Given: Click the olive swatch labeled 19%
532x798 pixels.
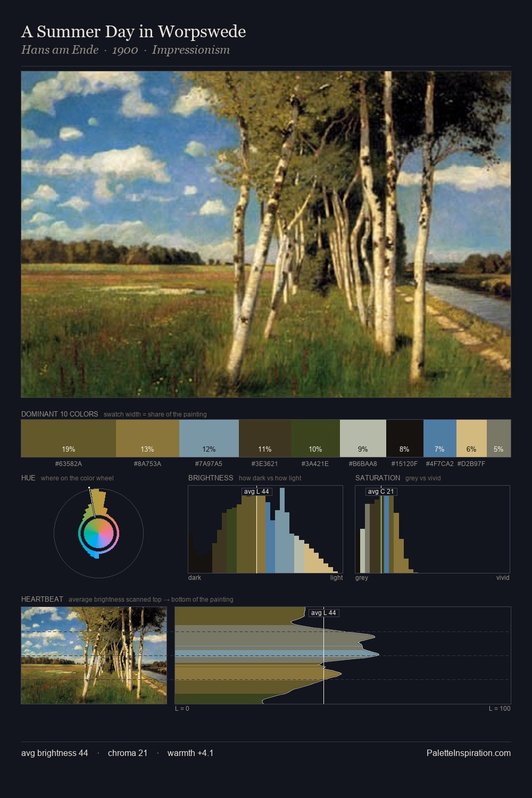Looking at the screenshot, I should click(69, 438).
